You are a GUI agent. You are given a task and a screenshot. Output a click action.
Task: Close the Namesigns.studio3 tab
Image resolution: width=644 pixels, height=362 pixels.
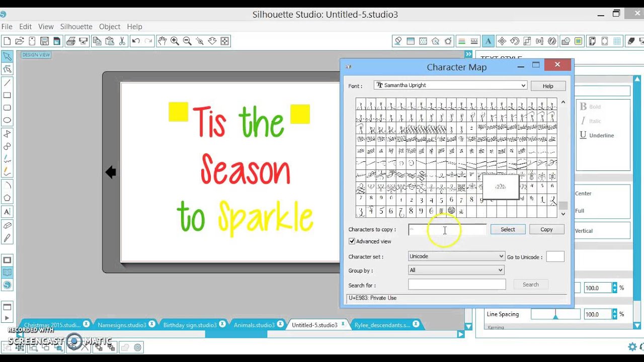(x=152, y=324)
